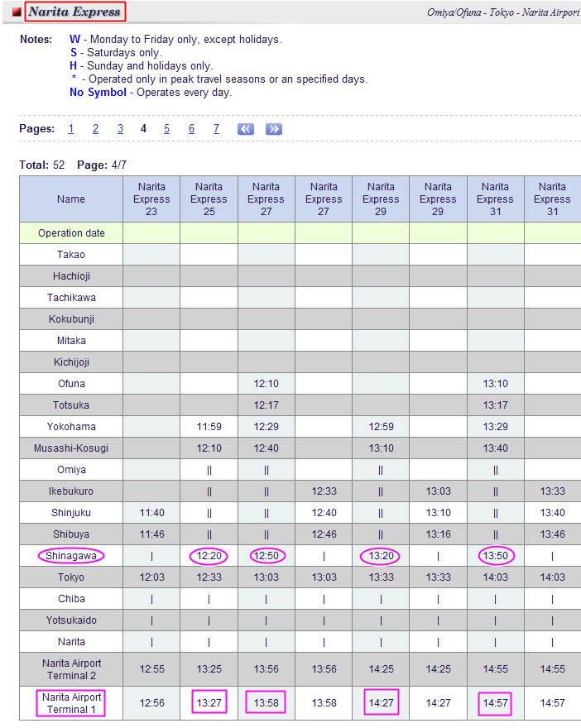581x728 pixels.
Task: Select current page number 4
Action: tap(143, 128)
